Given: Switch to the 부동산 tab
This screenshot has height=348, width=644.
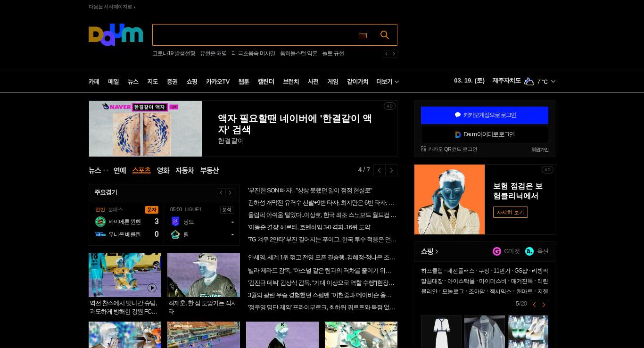Looking at the screenshot, I should click(209, 170).
